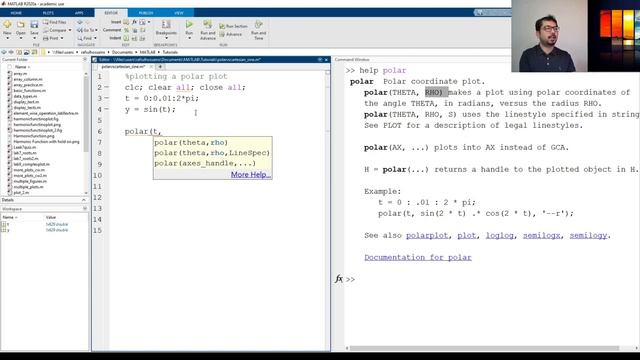Click the back navigation arrow in address bar
Image resolution: width=640 pixels, height=360 pixels.
coord(4,52)
